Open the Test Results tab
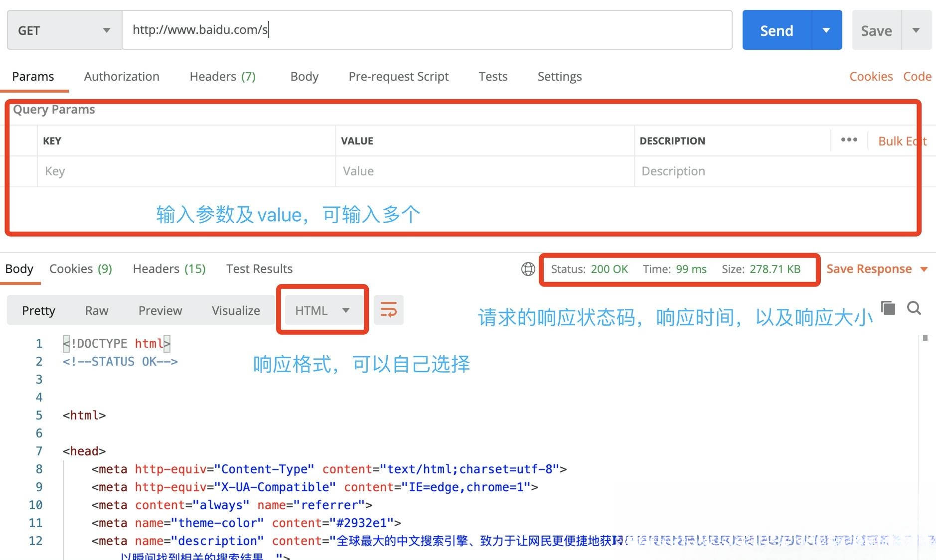 [x=259, y=269]
